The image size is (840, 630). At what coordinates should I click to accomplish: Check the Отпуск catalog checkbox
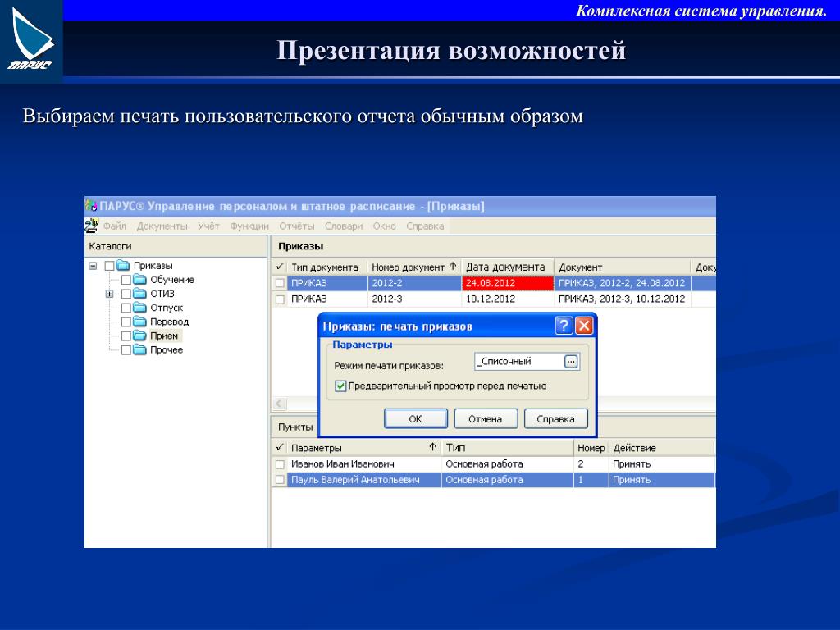point(126,308)
